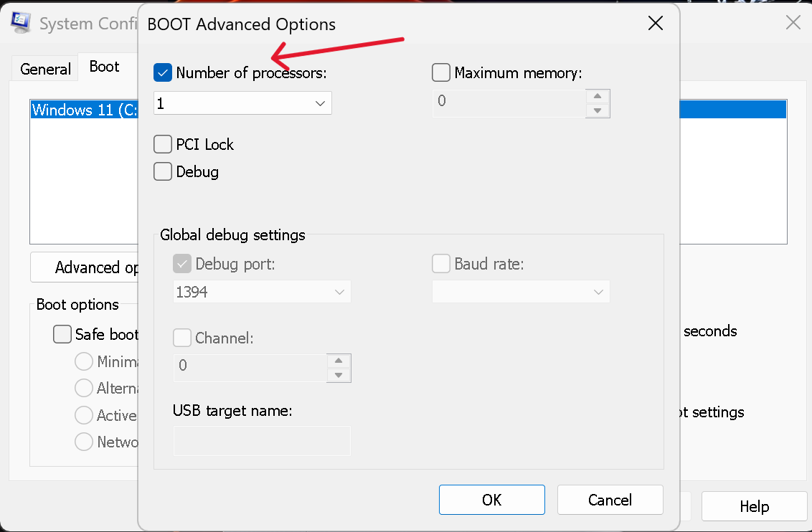The height and width of the screenshot is (532, 812).
Task: Expand the Debug port dropdown
Action: pos(262,292)
